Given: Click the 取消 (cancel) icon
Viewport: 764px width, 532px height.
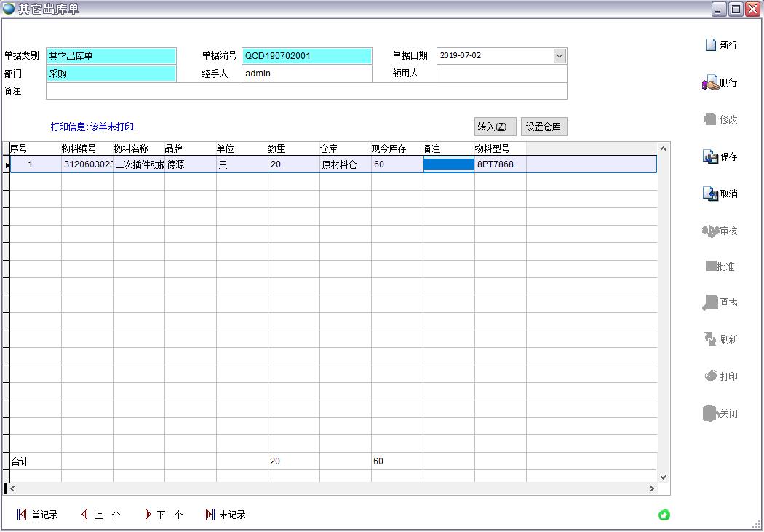Looking at the screenshot, I should pyautogui.click(x=710, y=194).
